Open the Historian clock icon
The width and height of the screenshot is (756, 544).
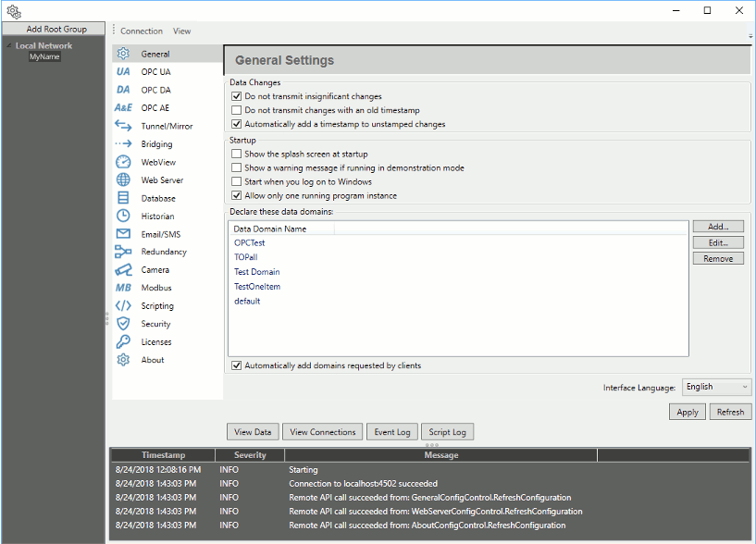tap(123, 216)
